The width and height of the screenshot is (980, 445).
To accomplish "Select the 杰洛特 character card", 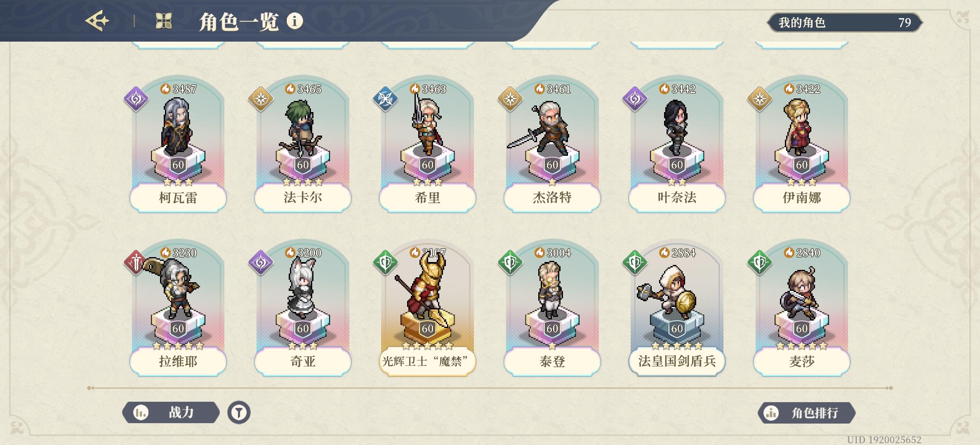I will point(552,145).
